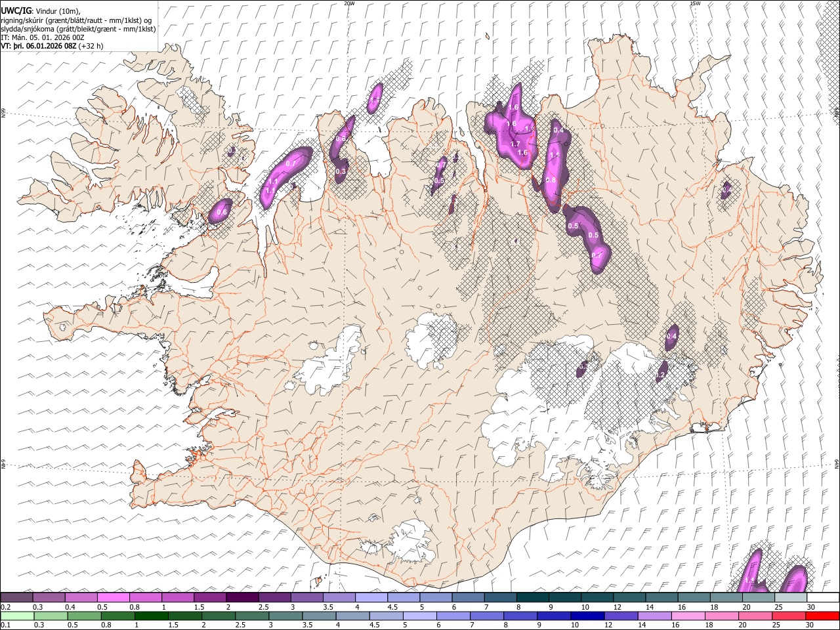Click the 0.3–0.4 swatch in the upper purple scale
Image resolution: width=840 pixels, height=630 pixels.
coord(49,597)
